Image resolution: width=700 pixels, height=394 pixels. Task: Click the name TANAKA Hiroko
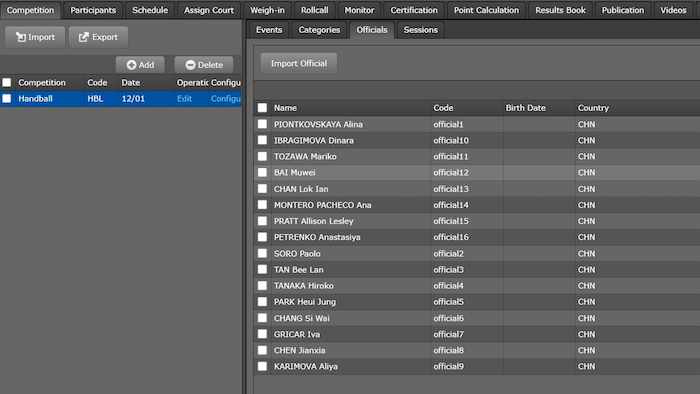[304, 286]
